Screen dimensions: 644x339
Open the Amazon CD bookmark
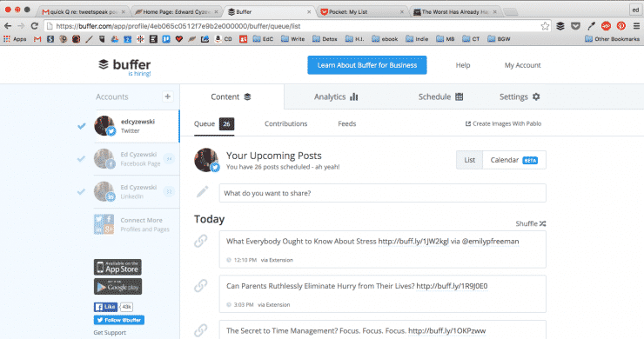224,39
